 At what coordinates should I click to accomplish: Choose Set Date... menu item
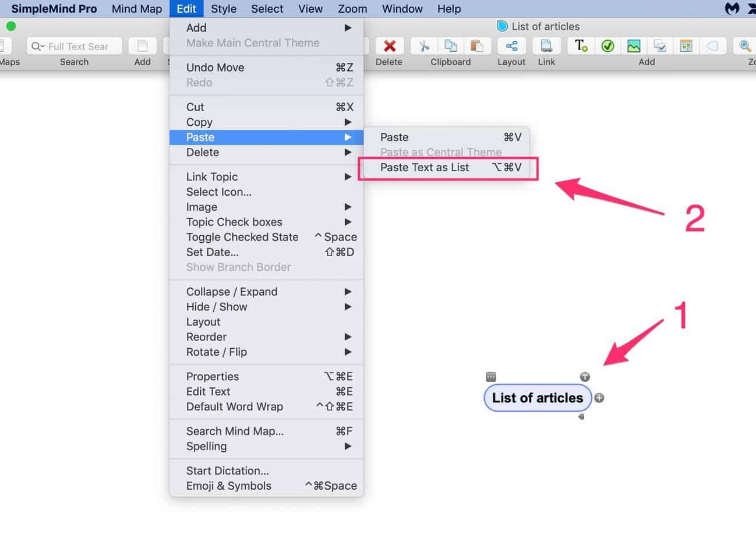point(266,253)
